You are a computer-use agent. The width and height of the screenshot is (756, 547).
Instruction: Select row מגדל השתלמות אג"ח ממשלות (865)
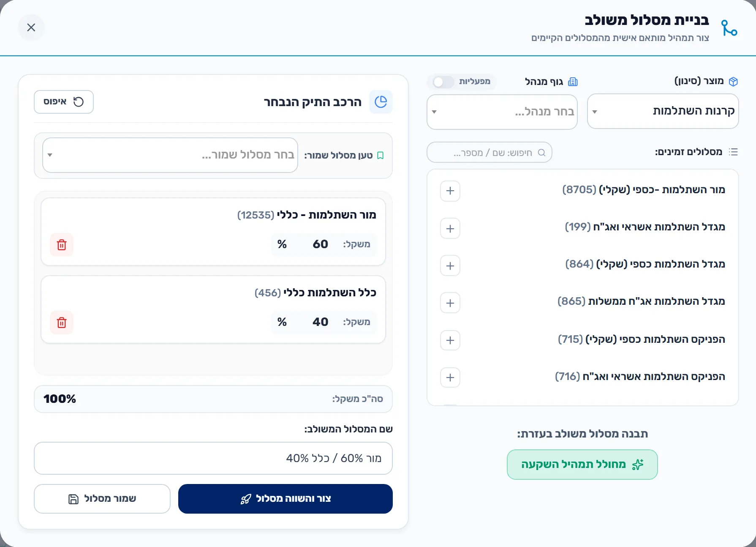coord(583,302)
